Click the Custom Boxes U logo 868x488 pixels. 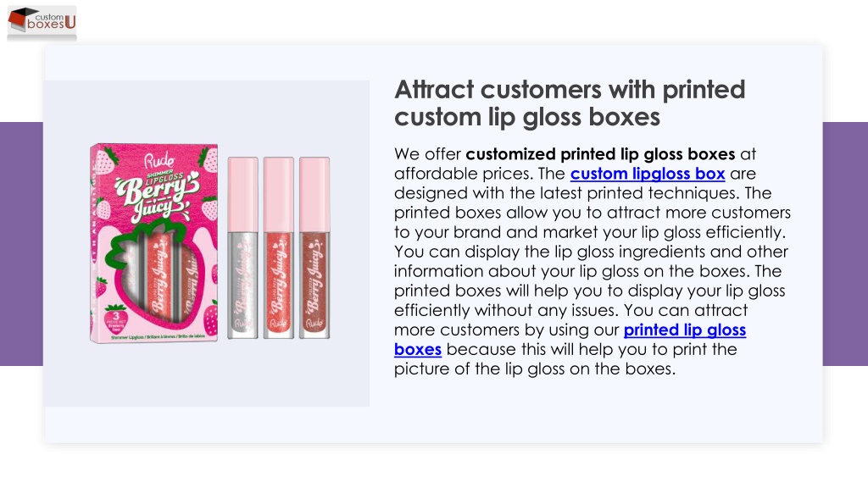click(42, 22)
